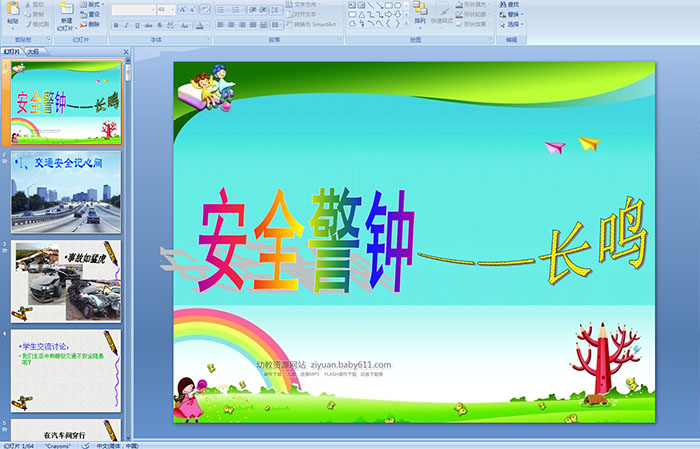700x449 pixels.
Task: Click the 中文(简体,中国) language indicator
Action: pos(118,445)
